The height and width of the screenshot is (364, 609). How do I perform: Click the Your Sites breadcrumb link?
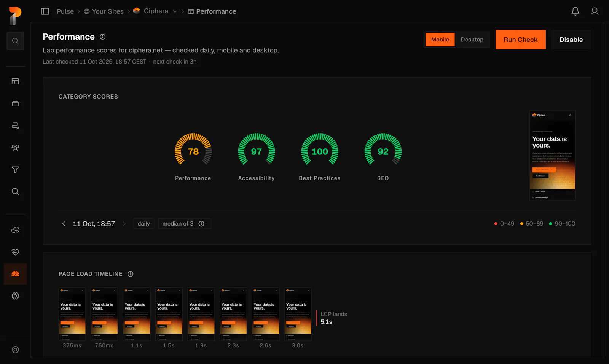click(x=104, y=11)
